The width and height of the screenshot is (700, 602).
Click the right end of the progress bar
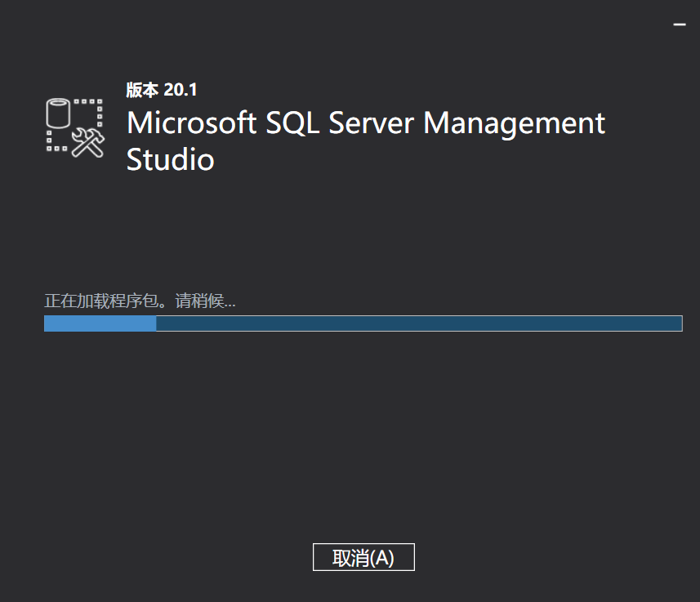pyautogui.click(x=678, y=323)
